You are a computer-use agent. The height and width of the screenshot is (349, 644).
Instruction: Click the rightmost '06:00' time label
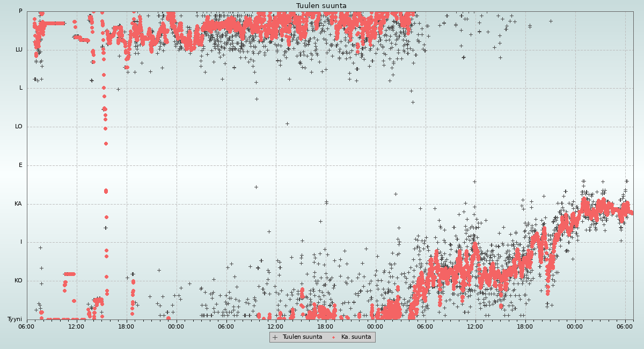pos(625,326)
